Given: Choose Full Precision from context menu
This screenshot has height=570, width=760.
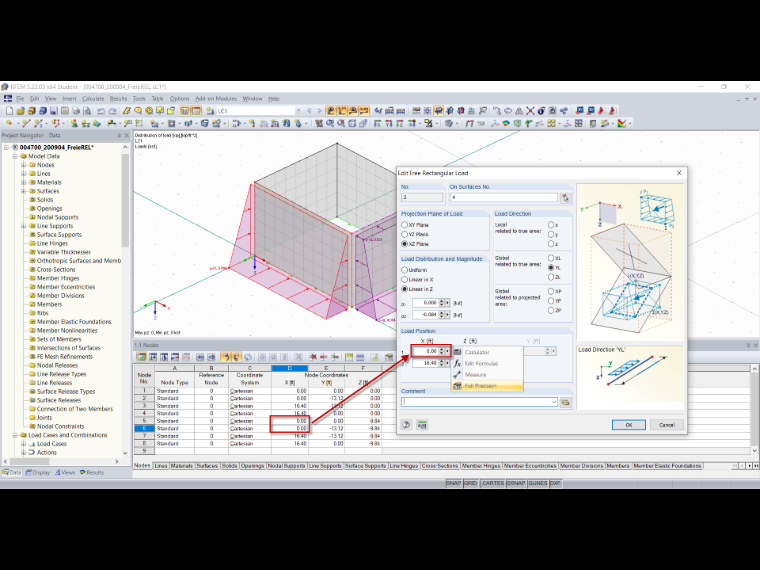Looking at the screenshot, I should (480, 386).
